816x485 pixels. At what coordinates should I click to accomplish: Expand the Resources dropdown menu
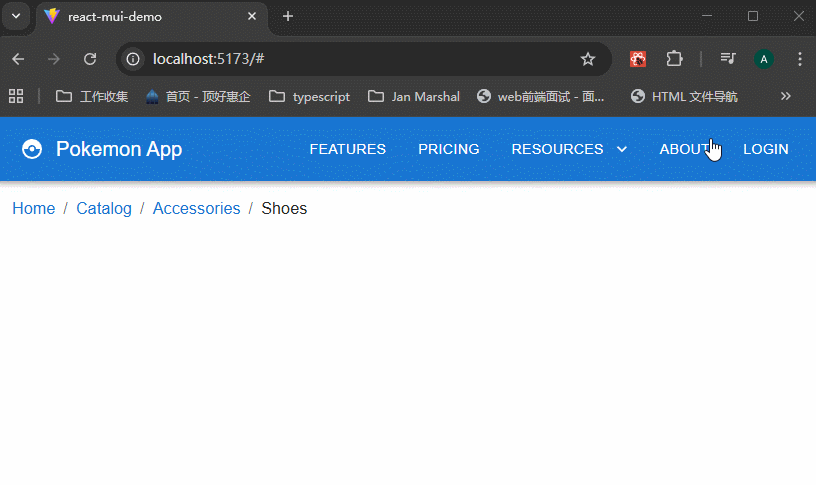pos(569,149)
